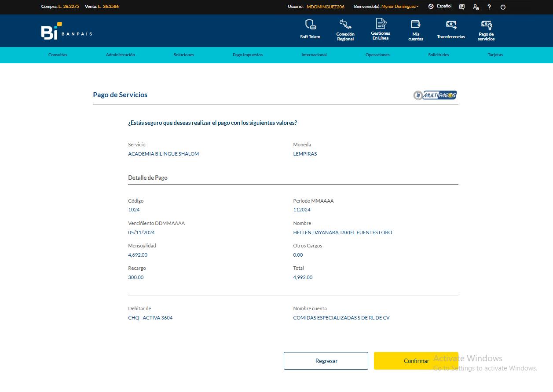553x392 pixels.
Task: Click the Regresar button
Action: [x=326, y=361]
